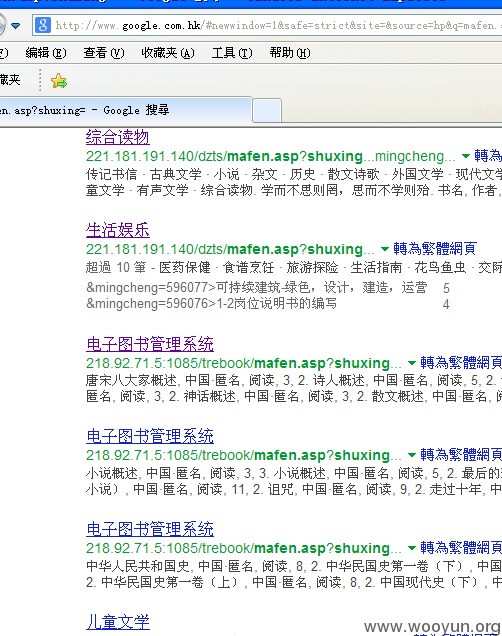Click the snippet 超過 10 筆 text
502x636 pixels.
click(x=116, y=267)
